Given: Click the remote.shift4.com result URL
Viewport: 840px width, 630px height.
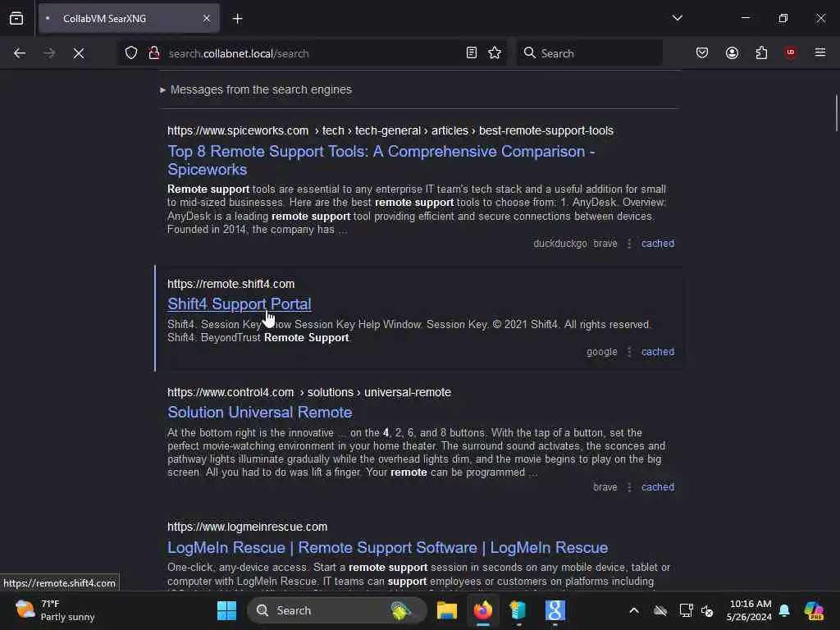Looking at the screenshot, I should [x=231, y=284].
